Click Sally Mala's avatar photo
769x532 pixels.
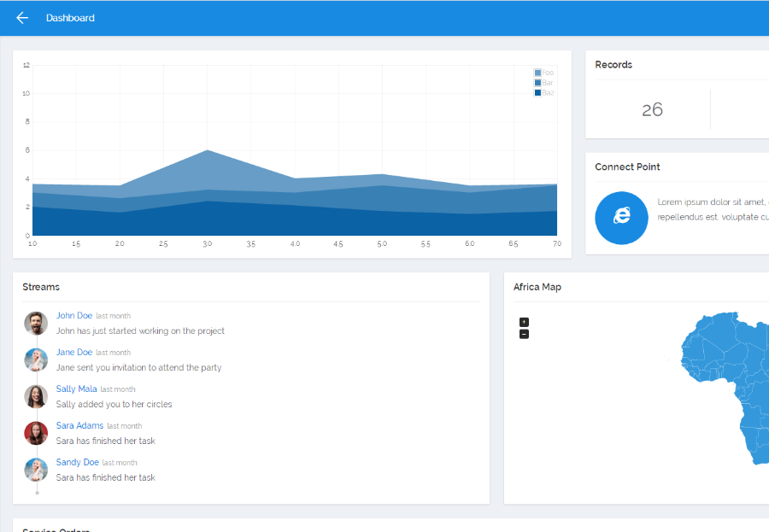coord(36,397)
